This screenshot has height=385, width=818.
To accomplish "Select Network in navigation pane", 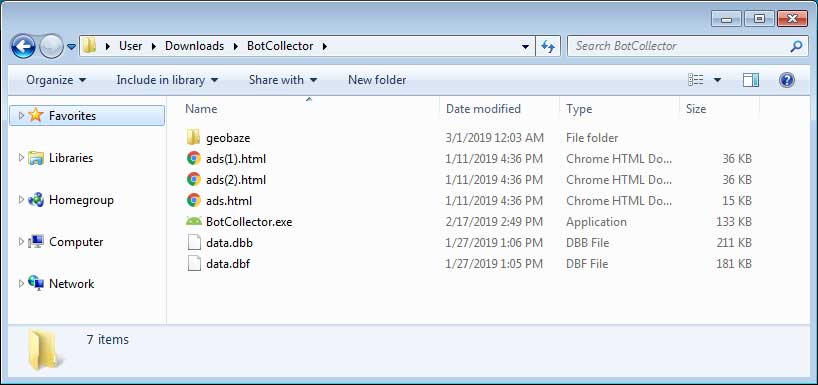I will pos(71,284).
